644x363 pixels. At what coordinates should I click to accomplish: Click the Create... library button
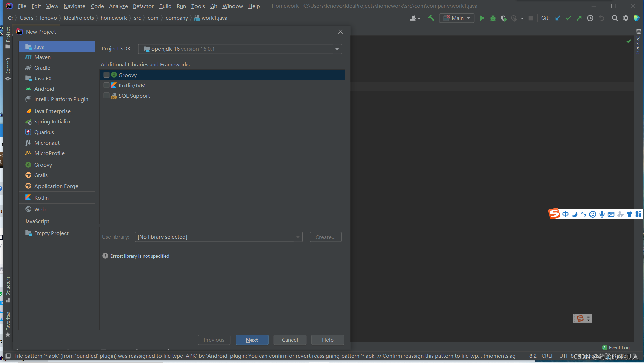325,237
